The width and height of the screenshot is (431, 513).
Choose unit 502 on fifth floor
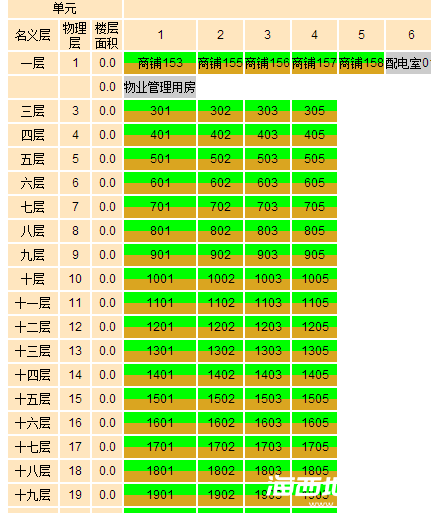pyautogui.click(x=220, y=159)
